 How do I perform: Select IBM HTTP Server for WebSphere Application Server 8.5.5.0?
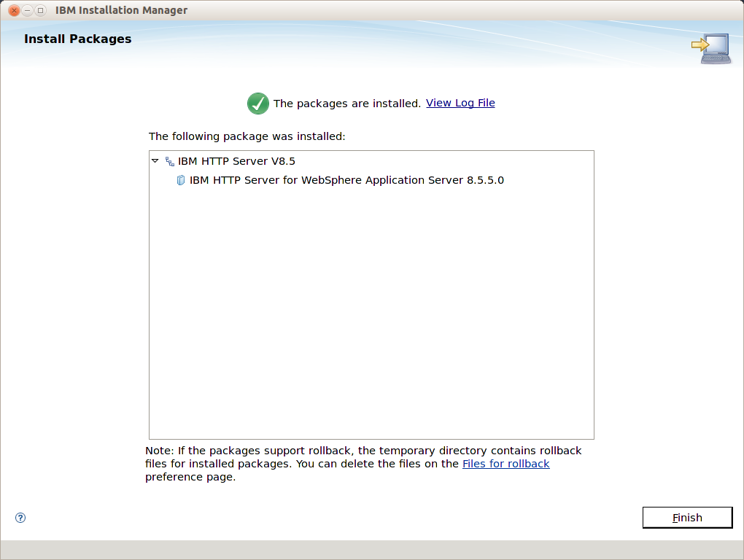(346, 180)
